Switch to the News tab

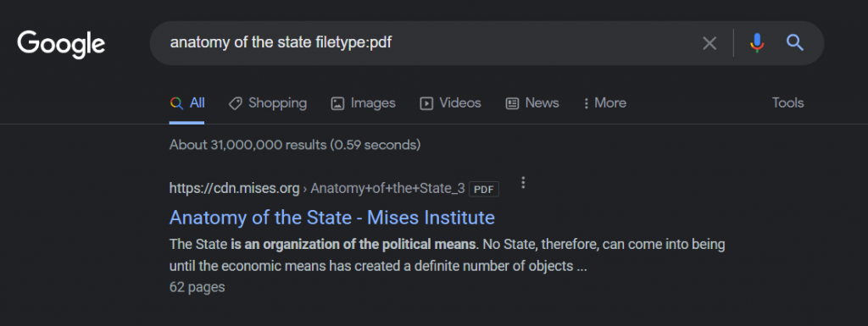click(532, 103)
